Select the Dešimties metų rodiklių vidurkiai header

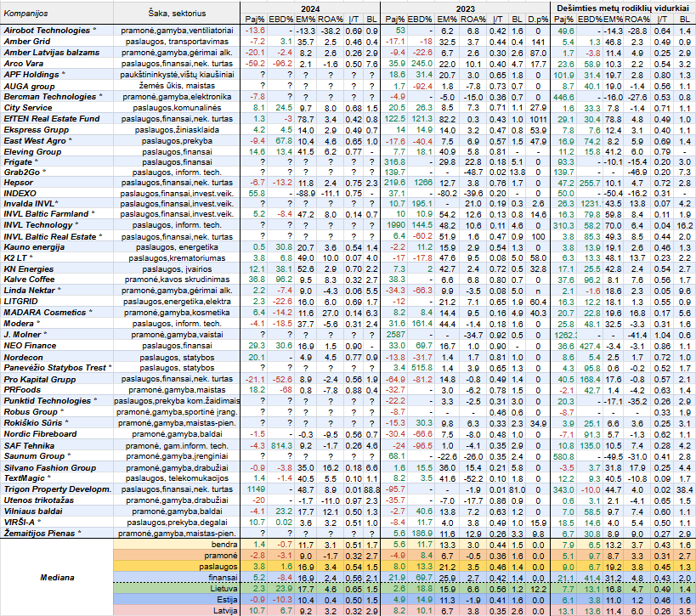click(623, 8)
